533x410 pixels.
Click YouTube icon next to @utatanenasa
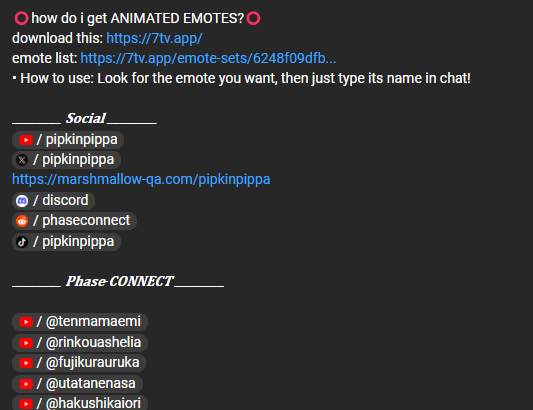[26, 384]
